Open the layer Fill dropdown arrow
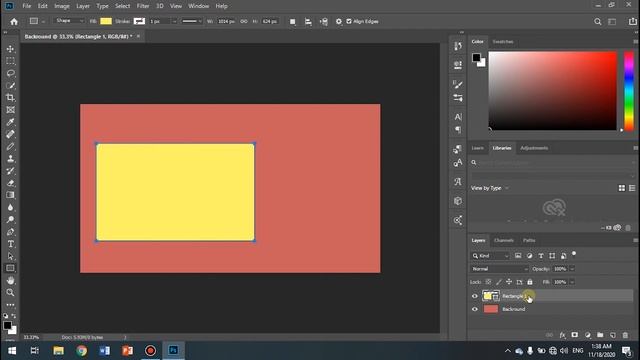The width and height of the screenshot is (640, 360). [x=572, y=282]
